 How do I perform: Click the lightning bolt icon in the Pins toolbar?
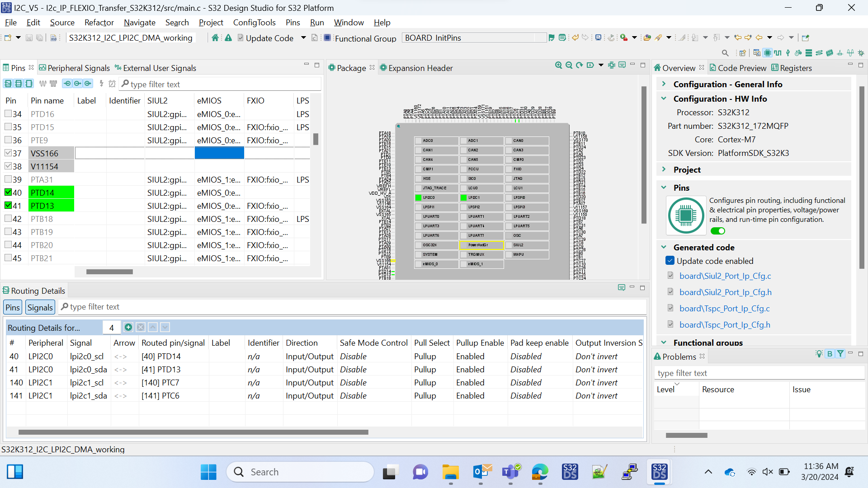(x=101, y=84)
